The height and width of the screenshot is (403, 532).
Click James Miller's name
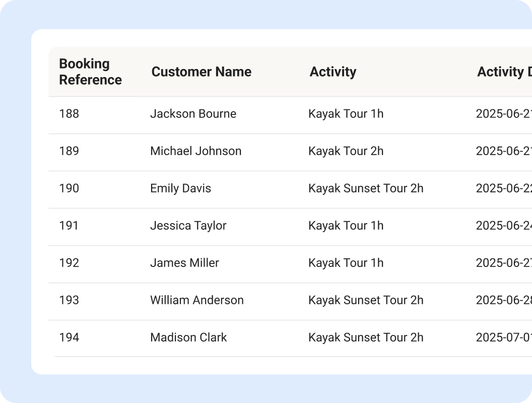[184, 263]
